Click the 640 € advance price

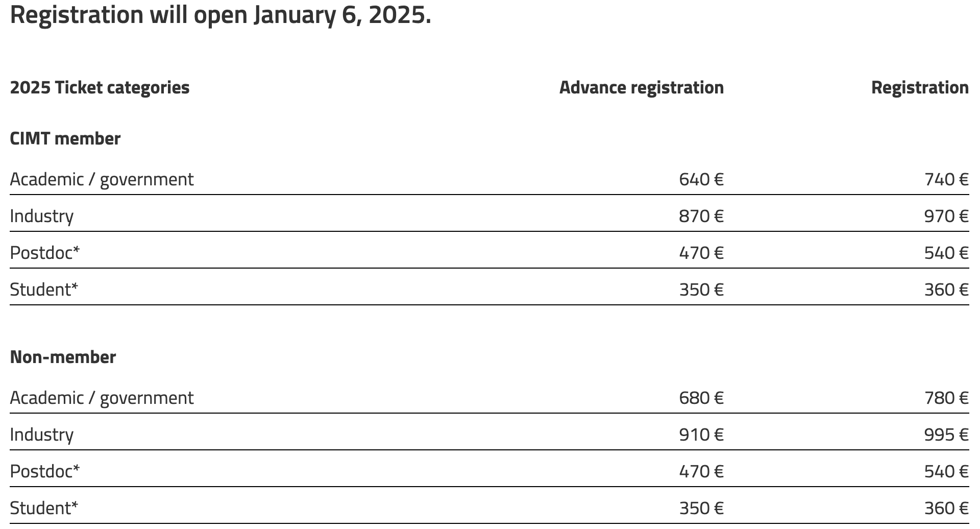pos(701,179)
